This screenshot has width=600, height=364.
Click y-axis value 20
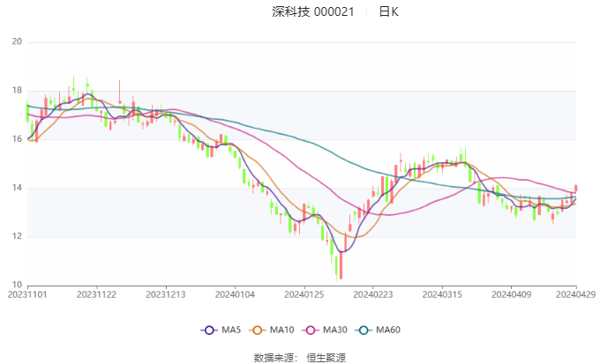[x=17, y=41]
